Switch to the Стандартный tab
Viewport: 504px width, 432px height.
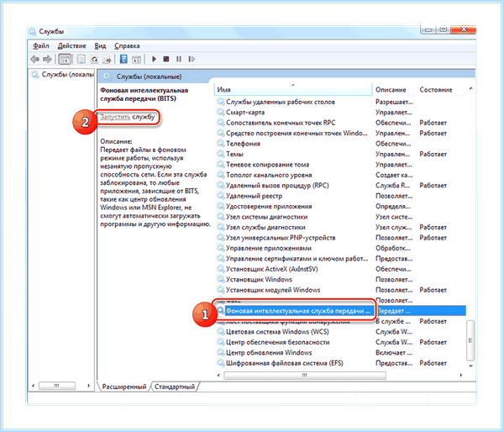175,387
